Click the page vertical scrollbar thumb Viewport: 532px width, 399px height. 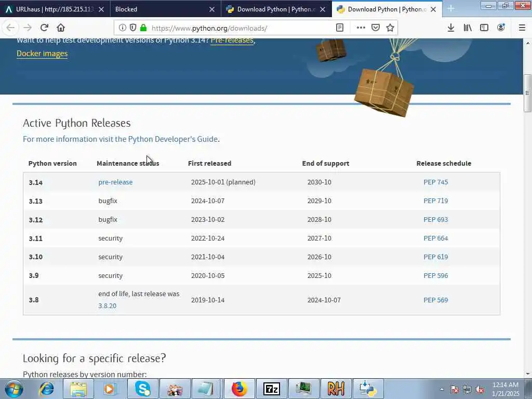pyautogui.click(x=527, y=93)
